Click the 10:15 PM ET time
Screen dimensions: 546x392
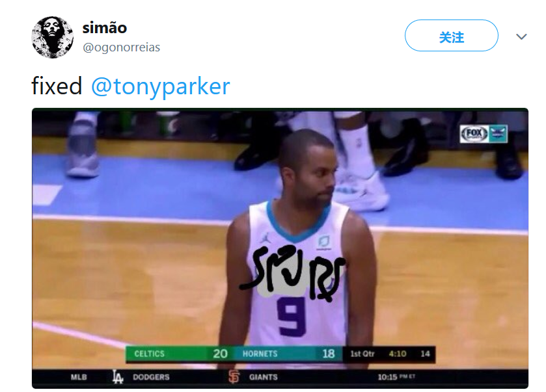pos(396,377)
